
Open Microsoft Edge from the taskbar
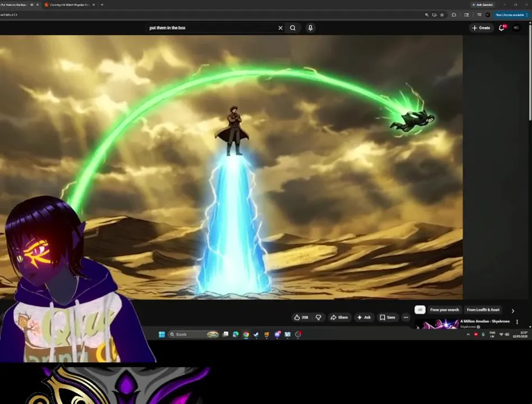pos(236,334)
